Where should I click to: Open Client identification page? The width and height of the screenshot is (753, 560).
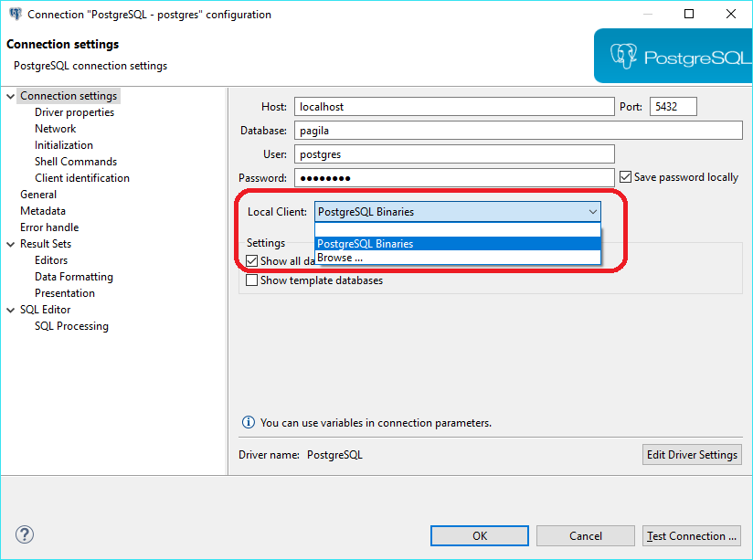pos(82,178)
